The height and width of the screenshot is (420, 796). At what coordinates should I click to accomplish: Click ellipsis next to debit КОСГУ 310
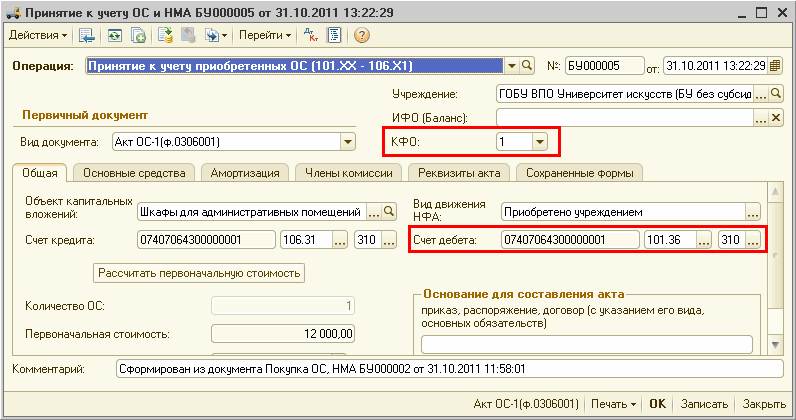[753, 240]
